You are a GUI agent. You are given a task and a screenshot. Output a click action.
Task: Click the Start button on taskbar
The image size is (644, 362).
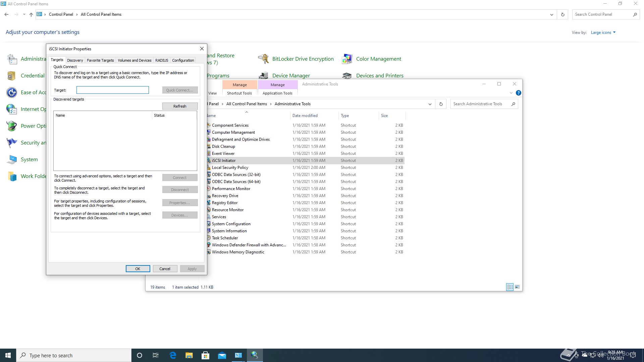pyautogui.click(x=8, y=355)
